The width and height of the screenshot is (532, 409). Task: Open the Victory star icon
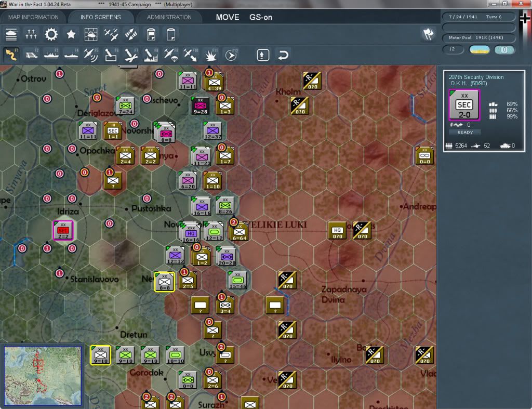point(71,34)
